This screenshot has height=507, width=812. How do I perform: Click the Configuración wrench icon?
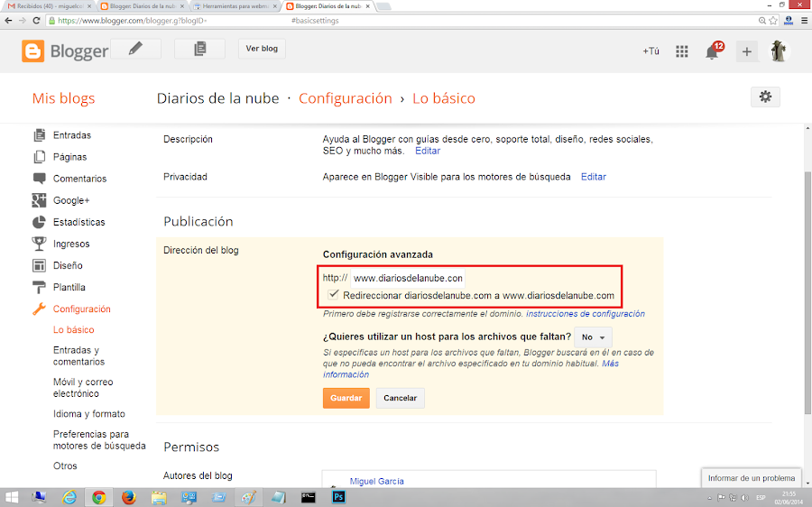39,309
